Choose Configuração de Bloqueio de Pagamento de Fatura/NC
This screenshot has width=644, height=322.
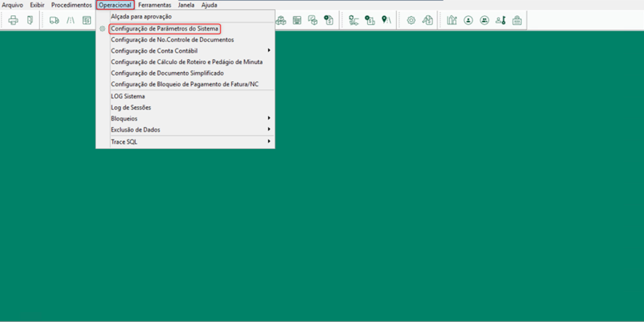pyautogui.click(x=185, y=84)
